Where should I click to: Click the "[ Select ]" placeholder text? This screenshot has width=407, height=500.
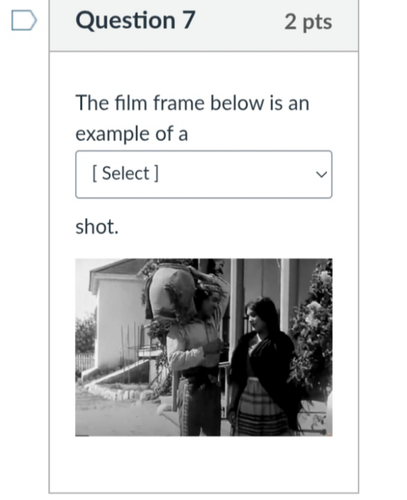click(125, 173)
